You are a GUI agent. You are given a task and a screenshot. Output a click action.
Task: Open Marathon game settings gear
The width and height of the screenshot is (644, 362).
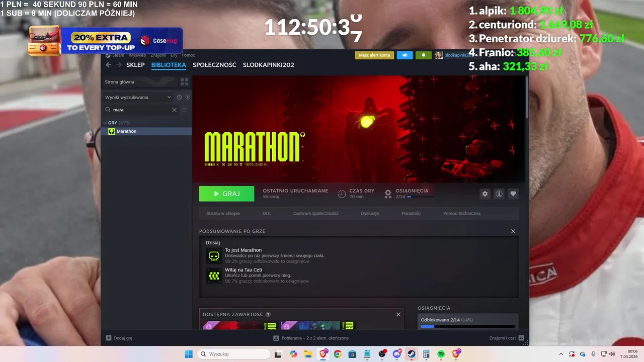pyautogui.click(x=485, y=194)
